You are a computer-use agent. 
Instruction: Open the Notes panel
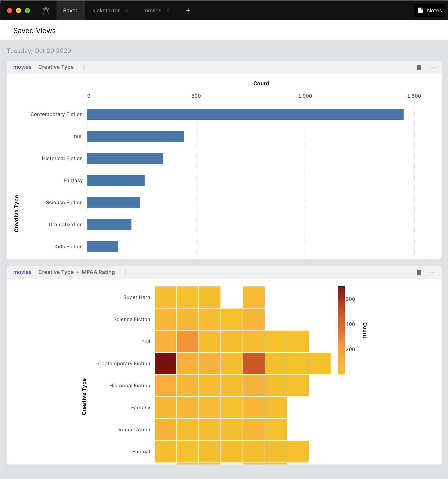tap(430, 10)
